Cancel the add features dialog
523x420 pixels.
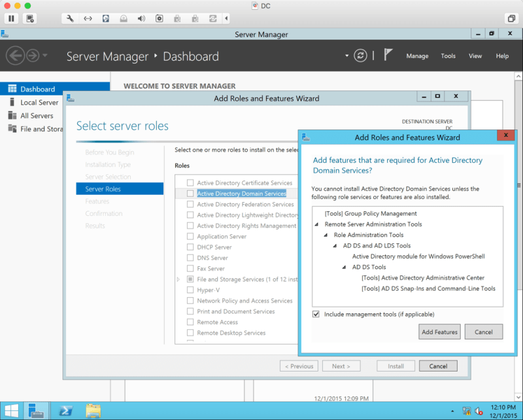click(x=483, y=332)
